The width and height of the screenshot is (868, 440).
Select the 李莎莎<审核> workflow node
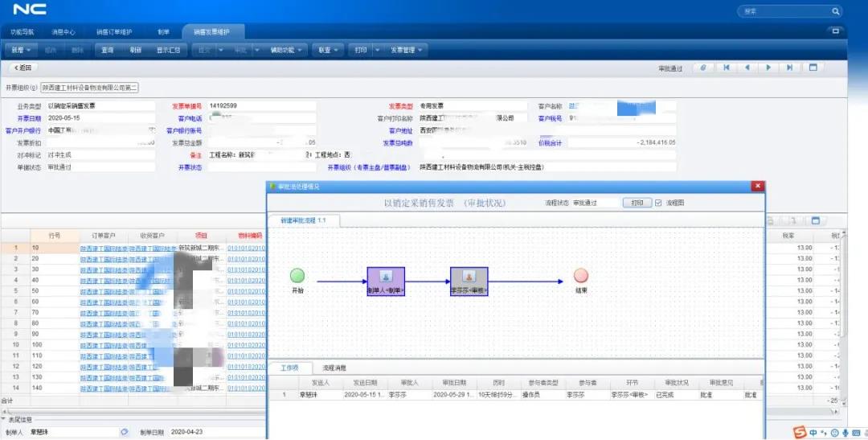[469, 282]
